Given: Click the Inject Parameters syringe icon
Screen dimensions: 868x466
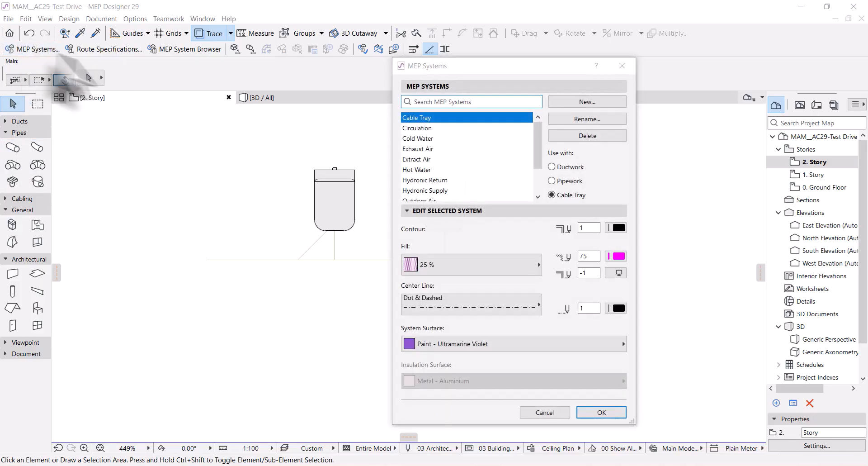Looking at the screenshot, I should click(x=95, y=33).
